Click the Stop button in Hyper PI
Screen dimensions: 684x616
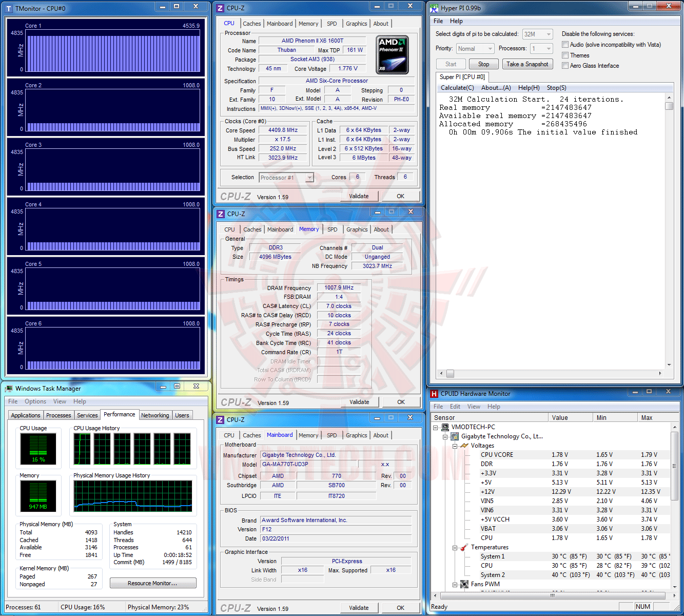coord(484,64)
